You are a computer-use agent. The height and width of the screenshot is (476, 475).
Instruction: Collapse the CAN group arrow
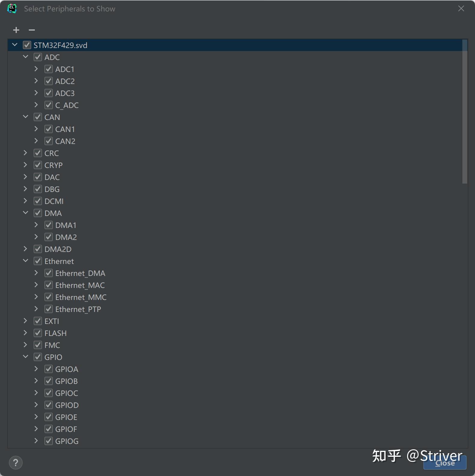[26, 117]
